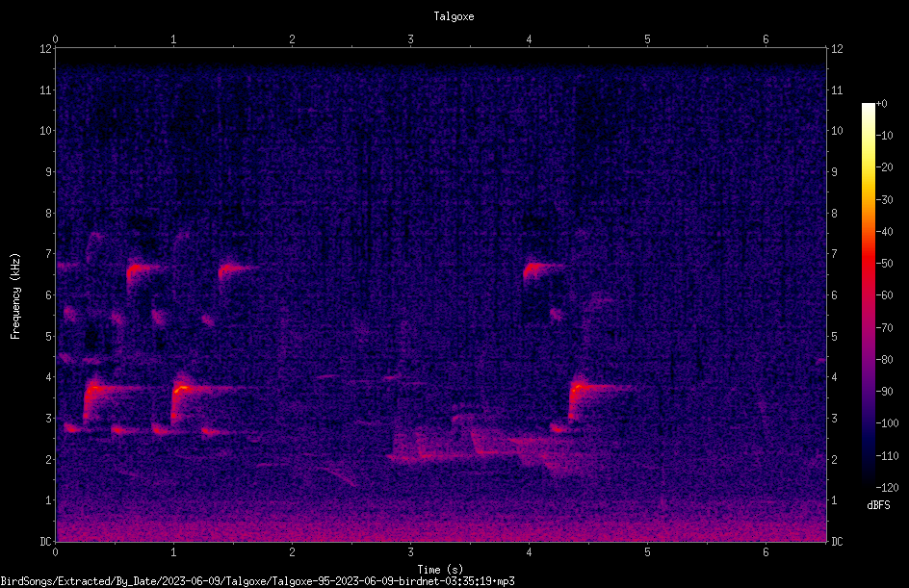The image size is (909, 588).
Task: Click the 8 label on right frequency axis
Action: coord(834,214)
